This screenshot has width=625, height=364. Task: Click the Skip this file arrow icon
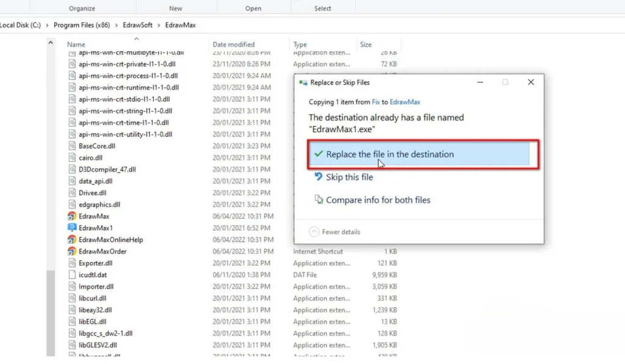coord(318,177)
